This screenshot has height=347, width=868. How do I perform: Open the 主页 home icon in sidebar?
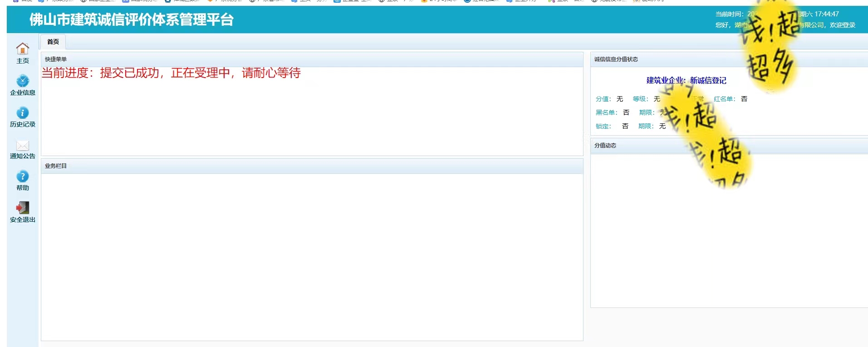pos(22,49)
